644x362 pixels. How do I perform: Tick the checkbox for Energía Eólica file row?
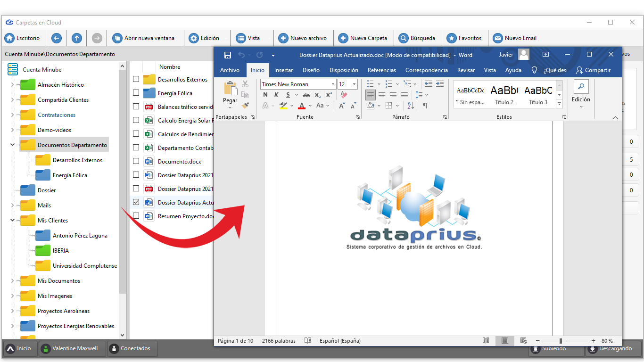[136, 93]
